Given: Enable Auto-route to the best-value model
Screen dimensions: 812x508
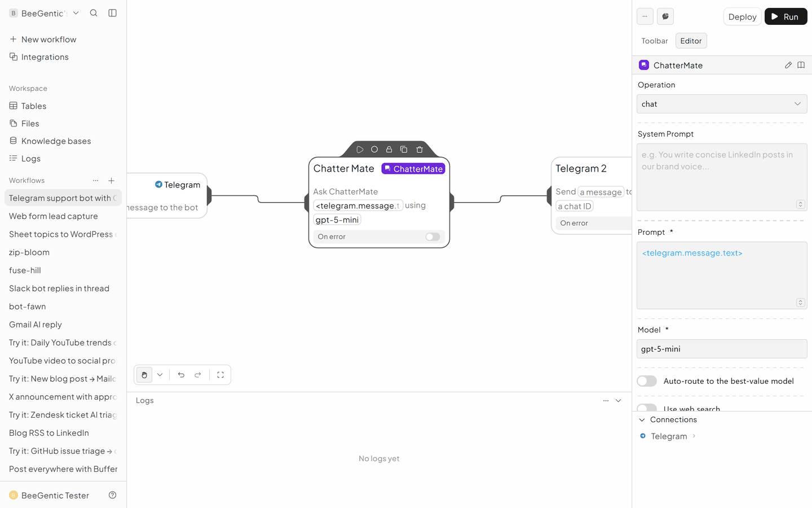Looking at the screenshot, I should [x=647, y=381].
